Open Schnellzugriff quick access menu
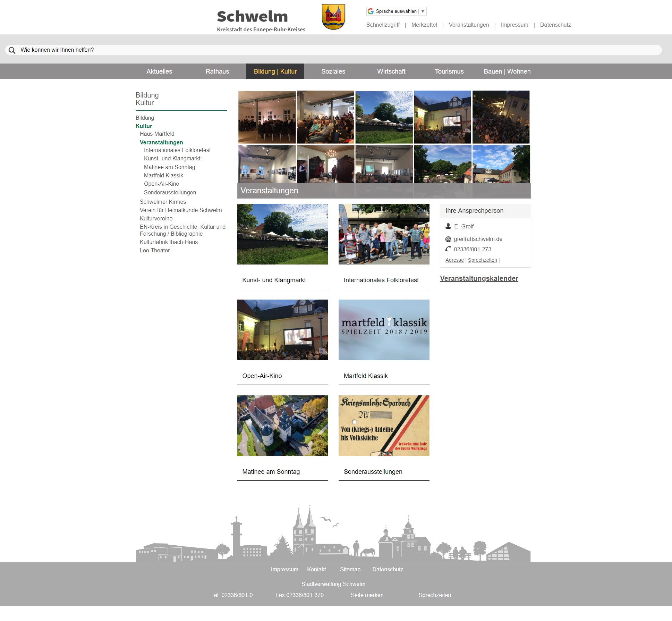Screen dimensions: 672x621 point(383,25)
